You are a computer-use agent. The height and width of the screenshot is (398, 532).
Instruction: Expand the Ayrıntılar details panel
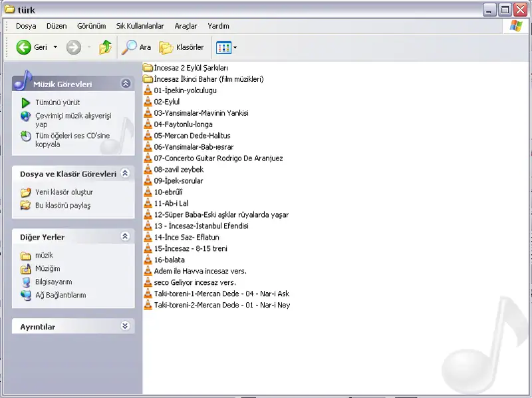click(125, 327)
